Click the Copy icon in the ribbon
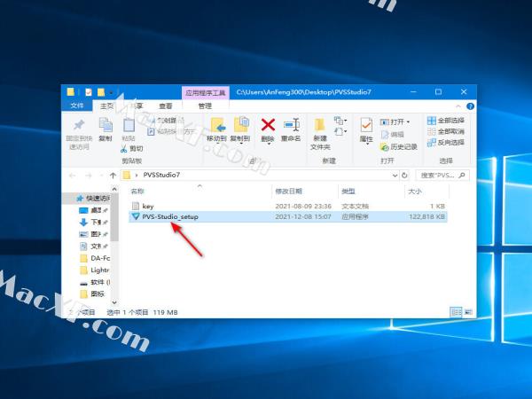Screen dimensions: 532x399 [106, 125]
